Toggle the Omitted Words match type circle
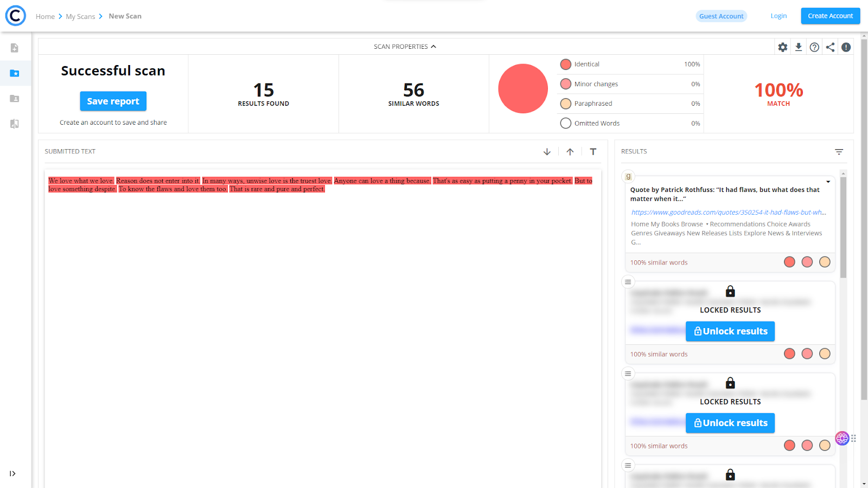 coord(566,124)
